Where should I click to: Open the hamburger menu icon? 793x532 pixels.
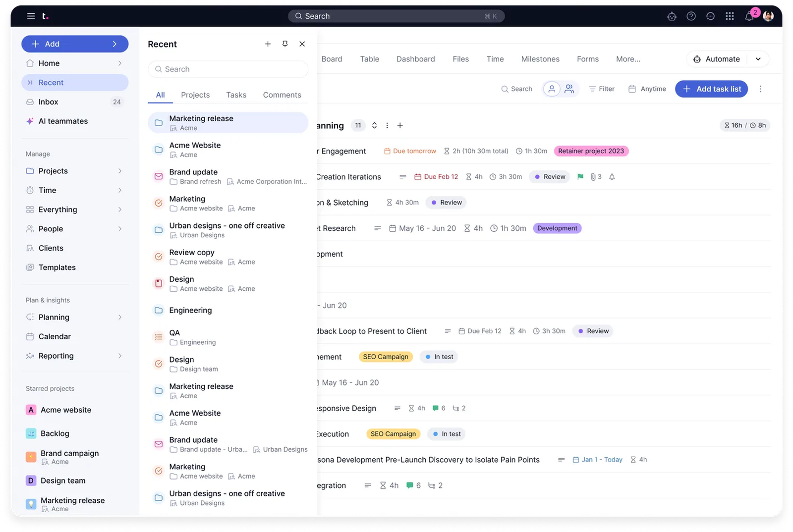31,16
